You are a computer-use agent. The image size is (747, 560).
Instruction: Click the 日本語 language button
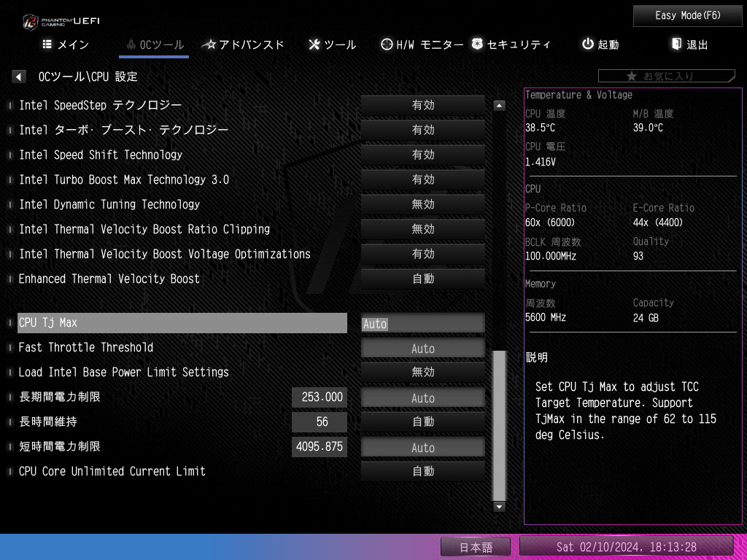476,547
